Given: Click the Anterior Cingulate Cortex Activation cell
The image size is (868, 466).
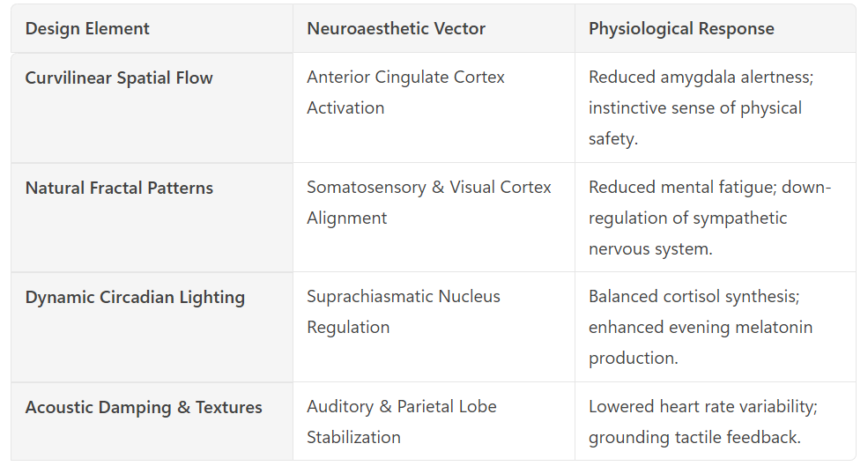Looking at the screenshot, I should coord(434,108).
